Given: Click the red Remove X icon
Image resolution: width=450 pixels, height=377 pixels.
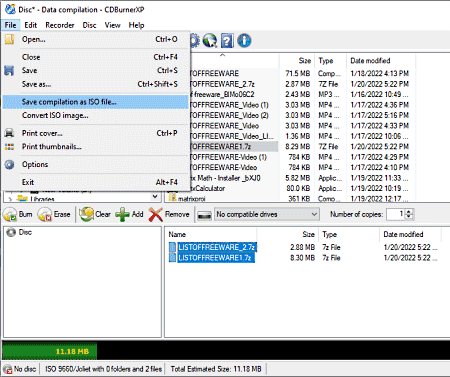Looking at the screenshot, I should [156, 215].
